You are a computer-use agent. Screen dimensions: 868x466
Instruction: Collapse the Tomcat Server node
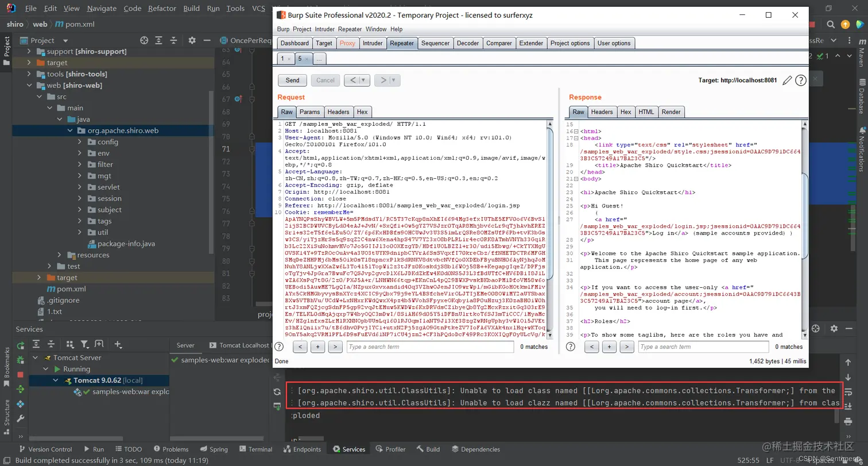34,357
